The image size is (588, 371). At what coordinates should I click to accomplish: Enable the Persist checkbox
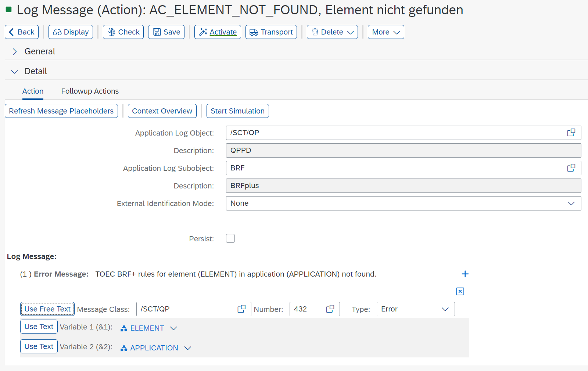tap(230, 238)
